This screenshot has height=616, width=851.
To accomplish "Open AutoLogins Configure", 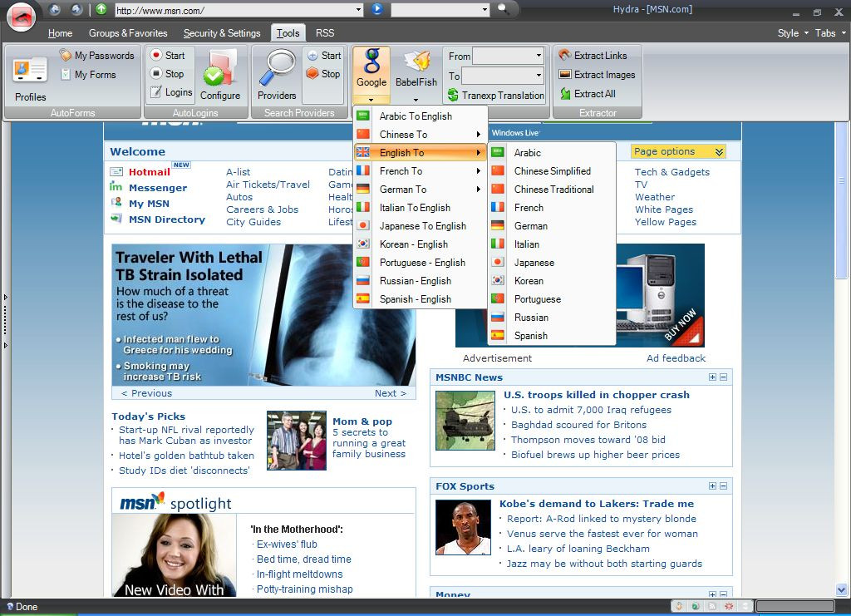I will pos(220,76).
